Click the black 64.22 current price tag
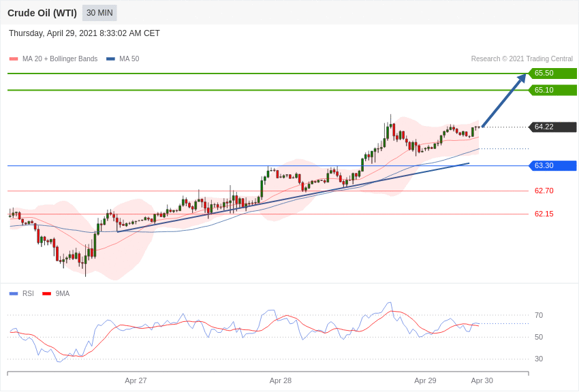The height and width of the screenshot is (392, 579). pos(552,127)
